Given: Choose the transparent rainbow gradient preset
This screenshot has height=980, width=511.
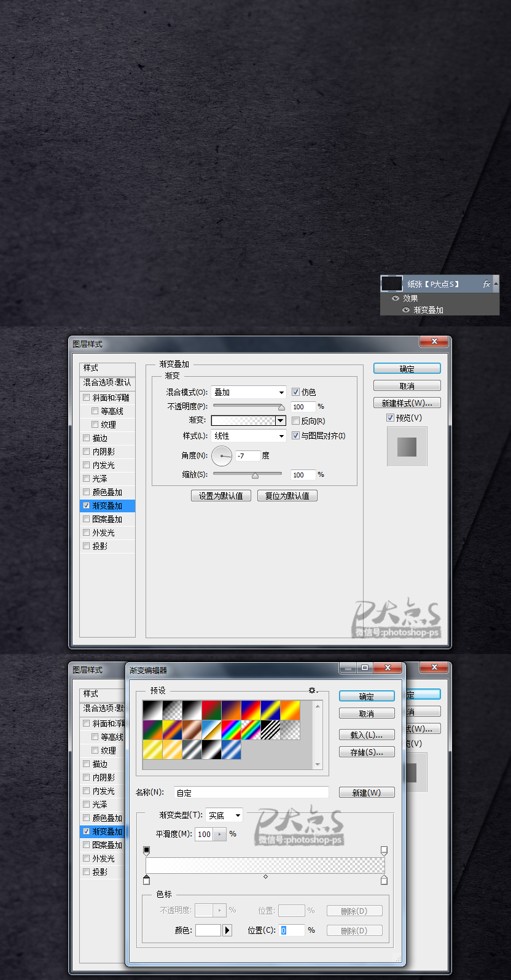Looking at the screenshot, I should click(251, 730).
